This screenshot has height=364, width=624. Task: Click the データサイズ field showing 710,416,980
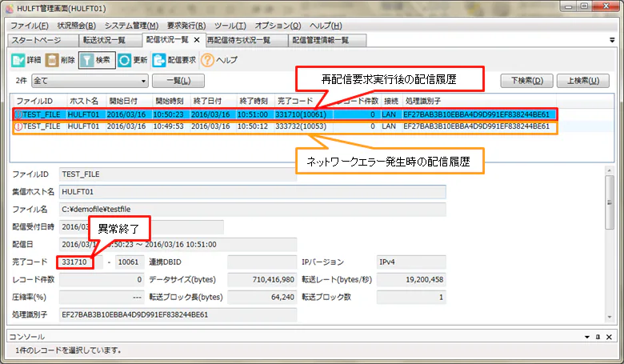262,280
